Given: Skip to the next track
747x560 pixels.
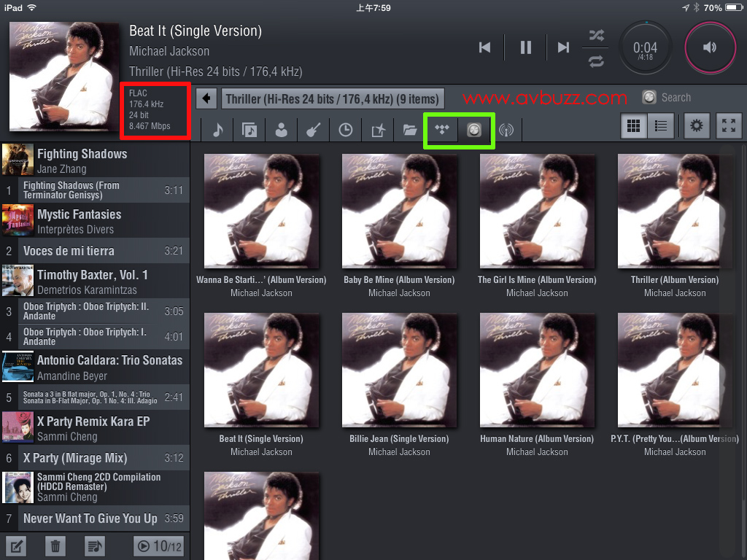Looking at the screenshot, I should point(562,47).
